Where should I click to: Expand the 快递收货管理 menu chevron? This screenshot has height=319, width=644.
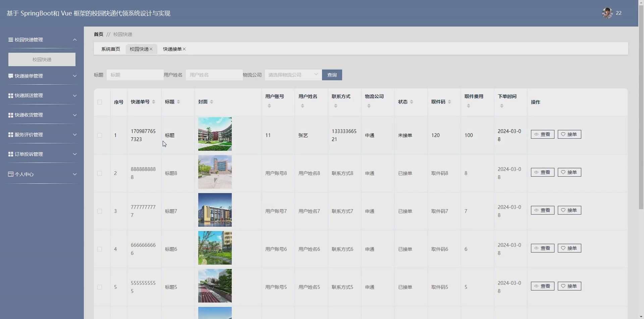click(x=75, y=115)
